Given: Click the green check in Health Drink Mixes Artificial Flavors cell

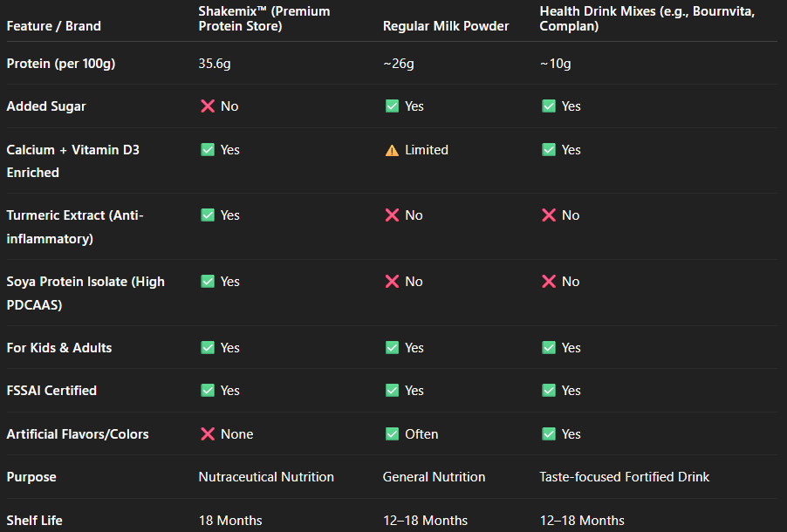Looking at the screenshot, I should point(549,434).
